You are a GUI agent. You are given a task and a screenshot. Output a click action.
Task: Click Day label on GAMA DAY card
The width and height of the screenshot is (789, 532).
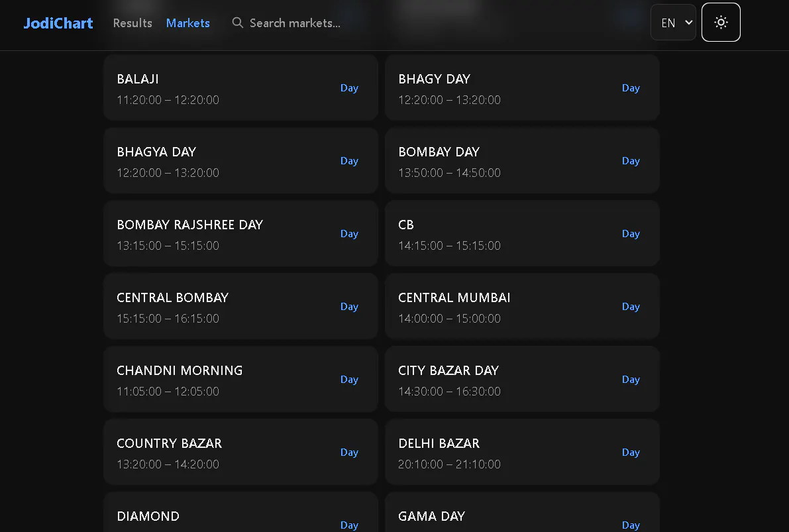tap(631, 525)
